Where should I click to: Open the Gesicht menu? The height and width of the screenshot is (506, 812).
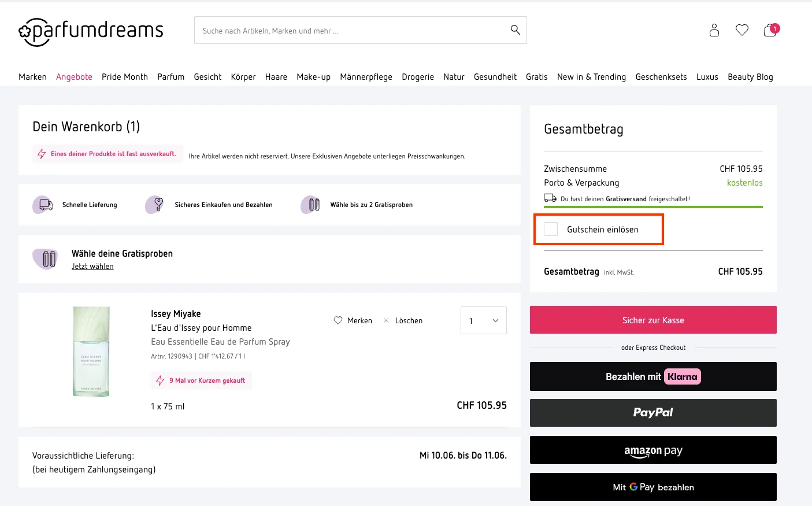pyautogui.click(x=207, y=77)
